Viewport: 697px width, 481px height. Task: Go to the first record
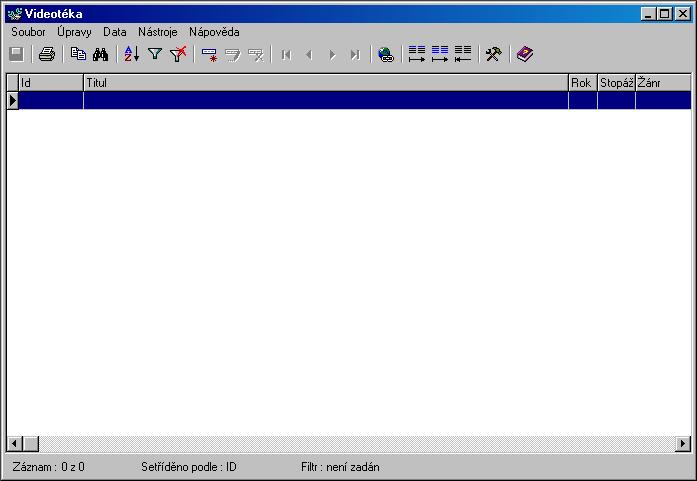pos(287,55)
